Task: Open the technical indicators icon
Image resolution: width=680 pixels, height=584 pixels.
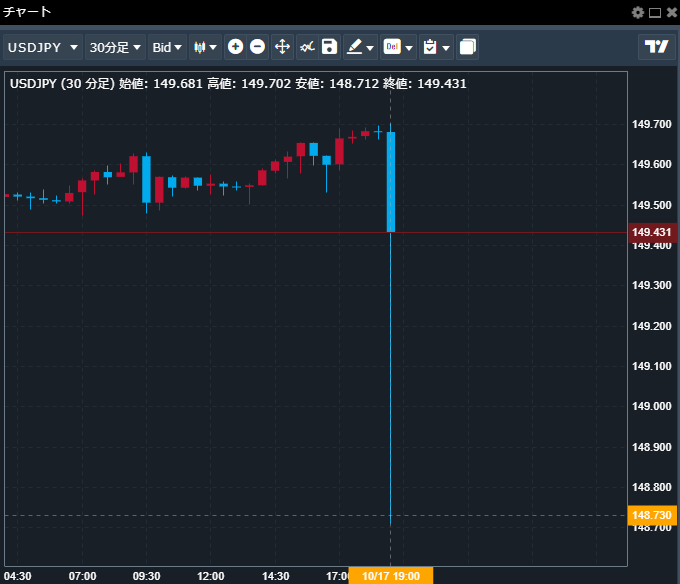Action: click(x=307, y=47)
